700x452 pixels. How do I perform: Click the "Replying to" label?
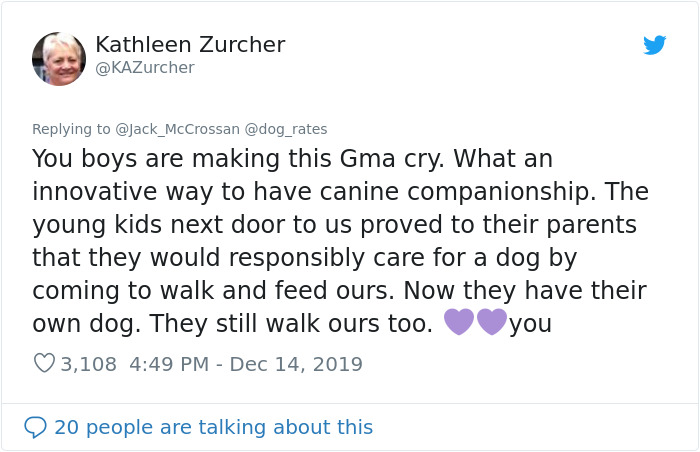pyautogui.click(x=71, y=128)
